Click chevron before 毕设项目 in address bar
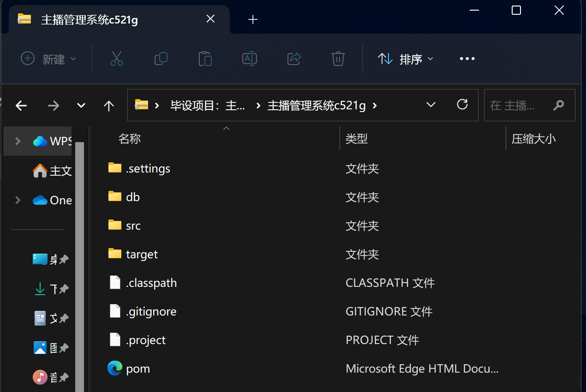Viewport: 586px width, 392px height. pos(157,106)
